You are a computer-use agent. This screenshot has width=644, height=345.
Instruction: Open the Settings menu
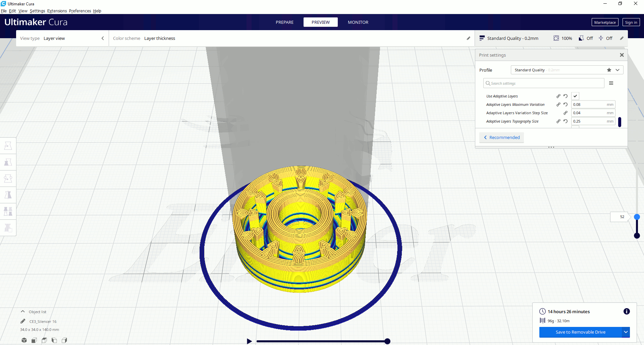(37, 11)
